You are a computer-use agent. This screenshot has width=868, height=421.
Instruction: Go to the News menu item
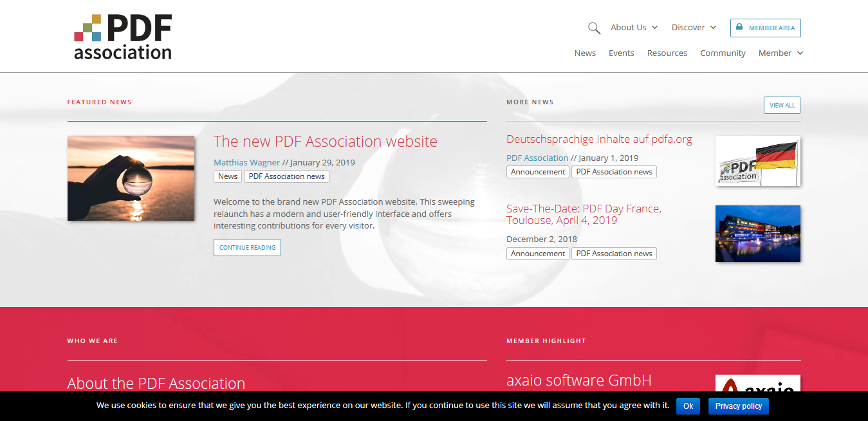585,53
